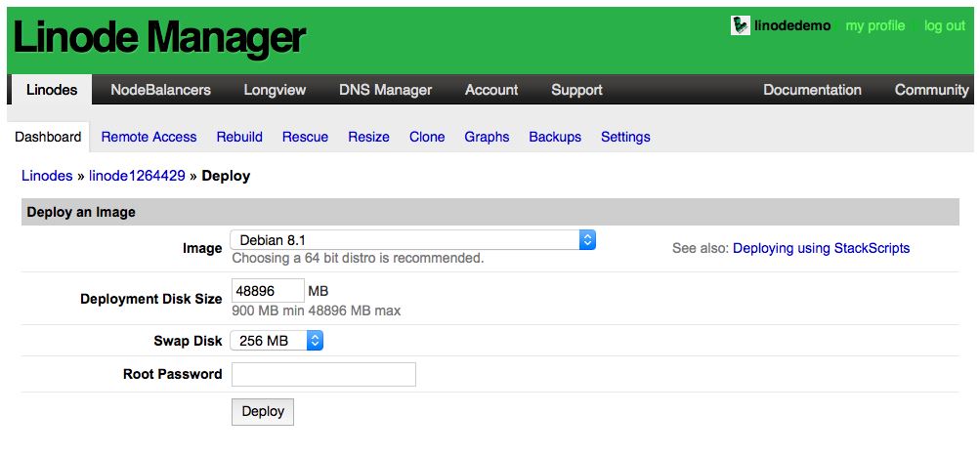This screenshot has width=980, height=455.
Task: Switch to the Resize sub-tab
Action: (x=368, y=137)
